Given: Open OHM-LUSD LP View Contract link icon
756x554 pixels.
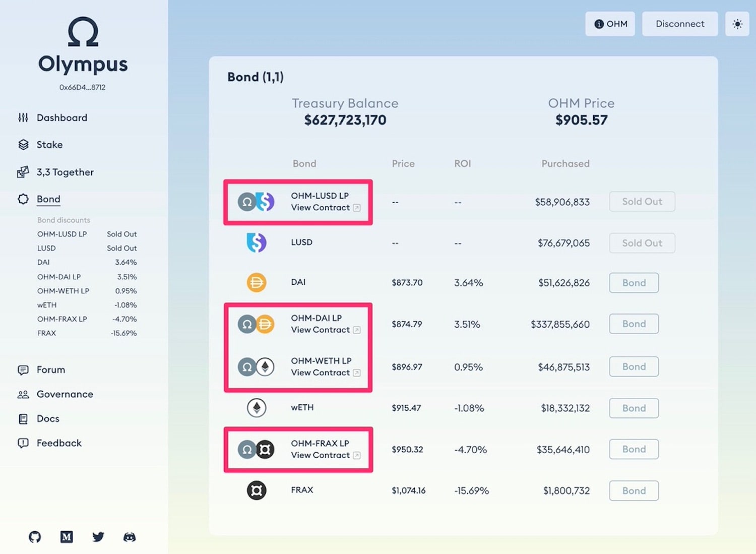Looking at the screenshot, I should tap(357, 208).
